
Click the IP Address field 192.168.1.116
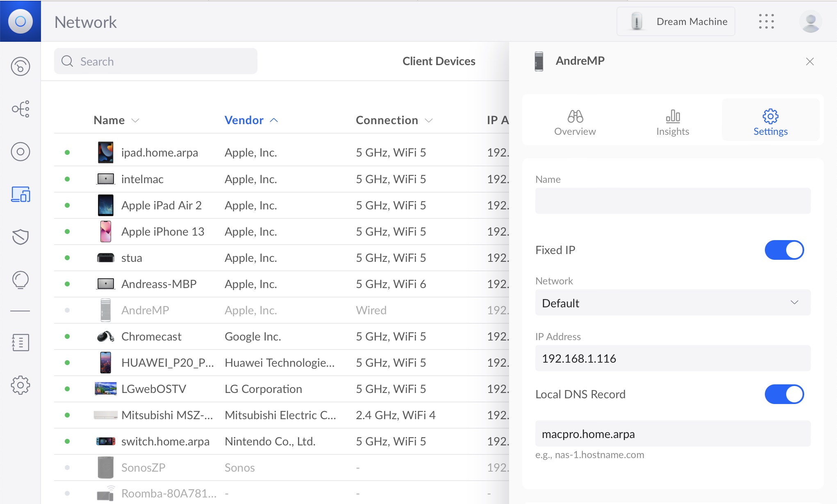(673, 359)
